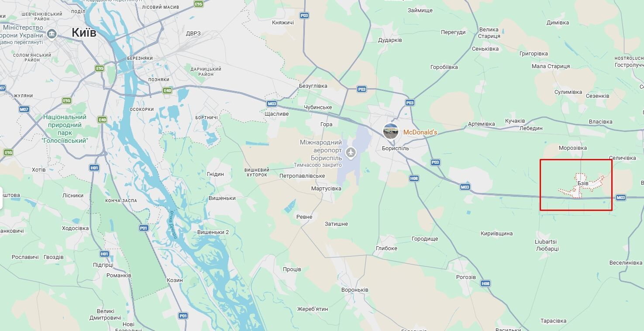Viewport: 644px width, 331px height.
Task: Select the Бориспіль town label
Action: point(395,148)
